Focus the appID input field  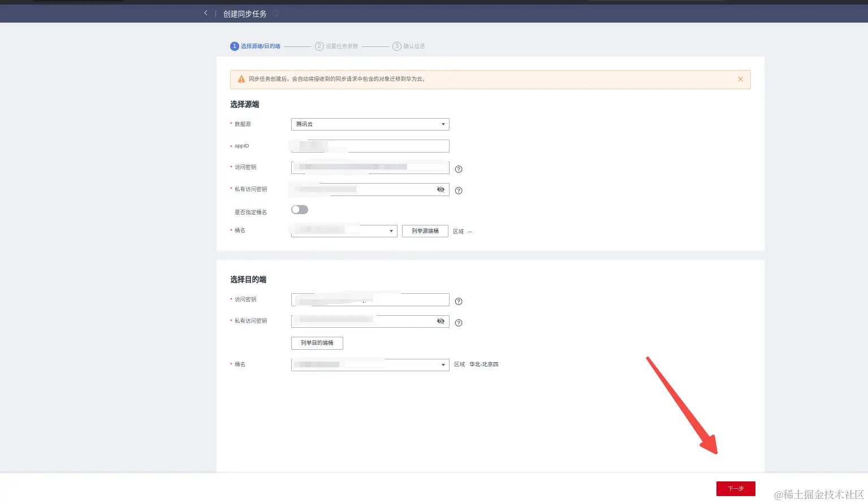[370, 146]
